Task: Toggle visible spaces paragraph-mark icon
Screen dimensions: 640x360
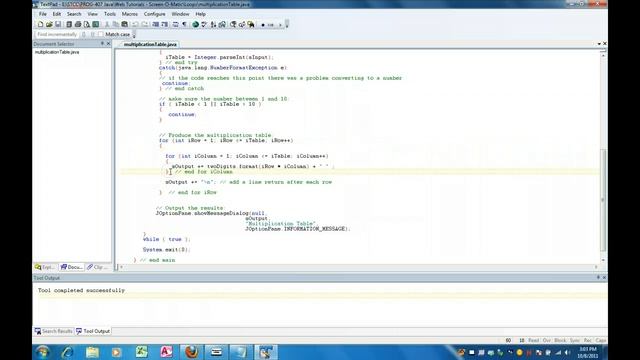Action: pyautogui.click(x=184, y=24)
